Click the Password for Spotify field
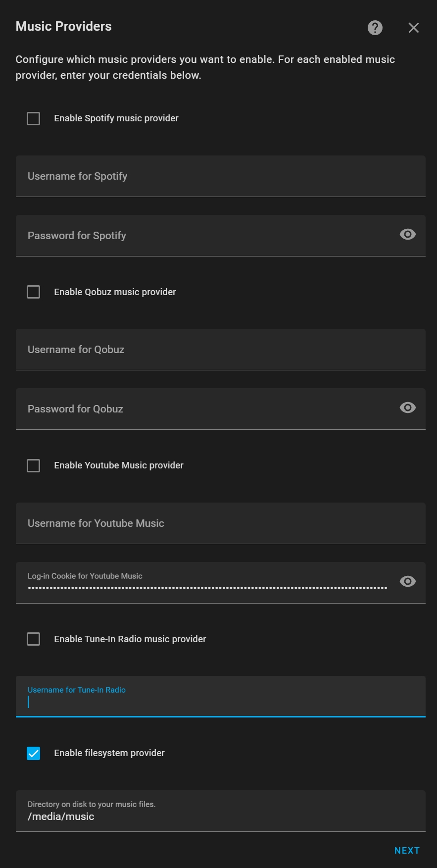The width and height of the screenshot is (437, 868). click(x=198, y=236)
